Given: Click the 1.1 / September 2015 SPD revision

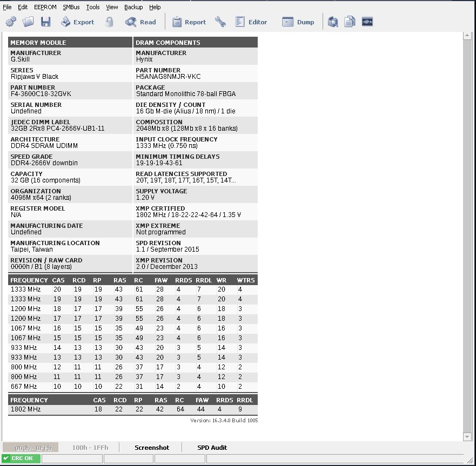Looking at the screenshot, I should click(x=167, y=249).
